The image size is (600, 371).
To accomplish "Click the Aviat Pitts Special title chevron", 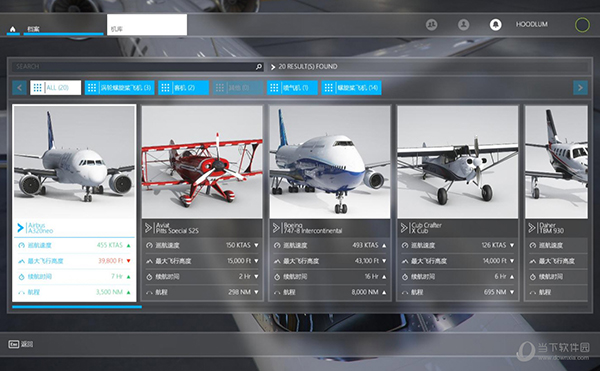I will click(x=148, y=228).
